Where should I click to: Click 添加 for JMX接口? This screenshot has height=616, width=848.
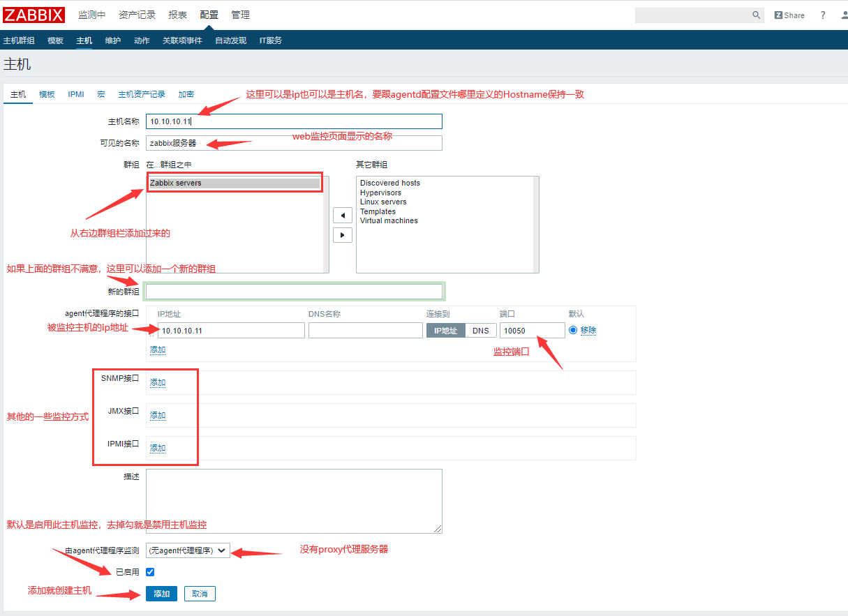tap(158, 415)
